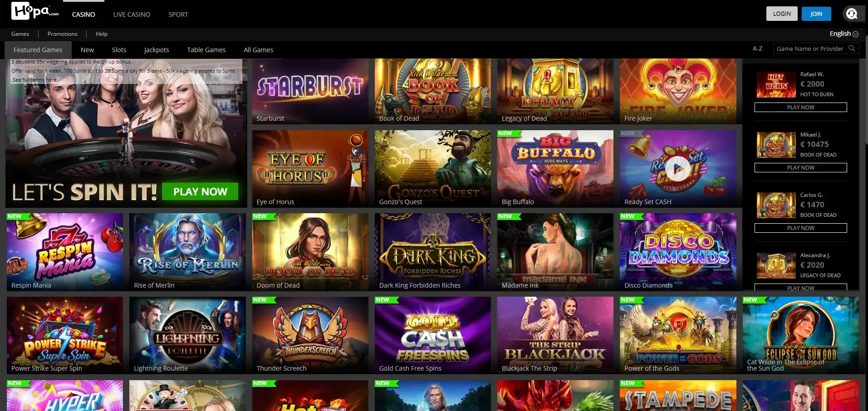Switch to the Jackpots tab

[x=157, y=50]
